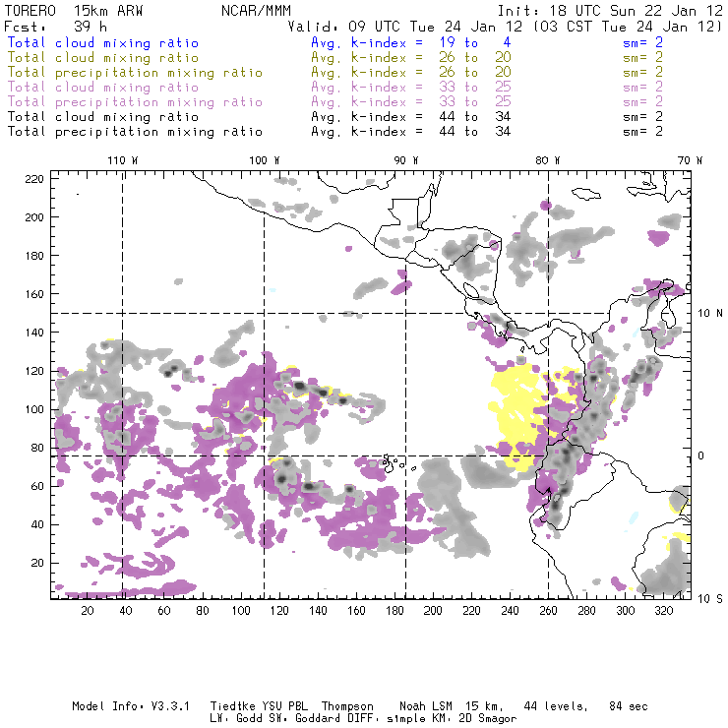The image size is (728, 728).
Task: Click the blue 'Total cloud mixing ratio' legend line
Action: (x=102, y=43)
